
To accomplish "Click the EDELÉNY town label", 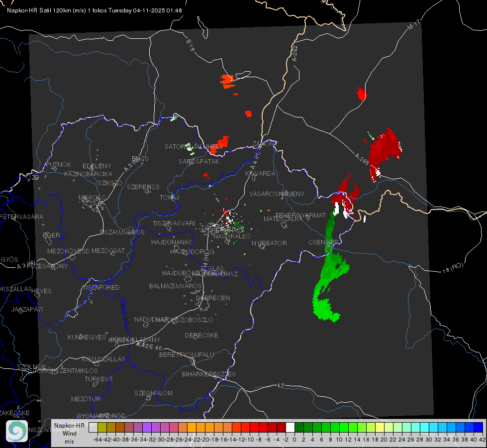I will click(x=97, y=166).
